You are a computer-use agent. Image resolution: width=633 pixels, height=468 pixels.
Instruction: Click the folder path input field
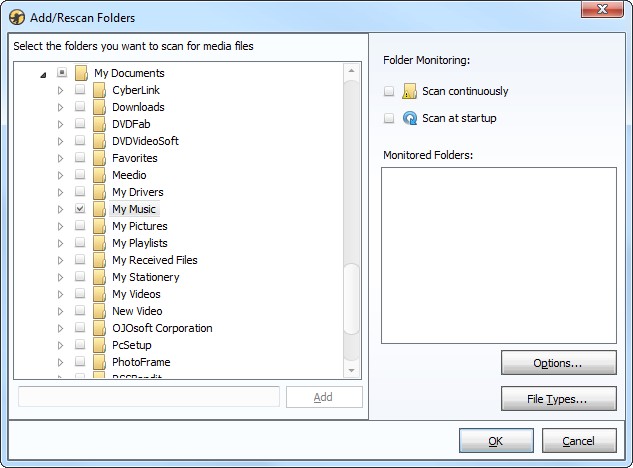click(149, 397)
